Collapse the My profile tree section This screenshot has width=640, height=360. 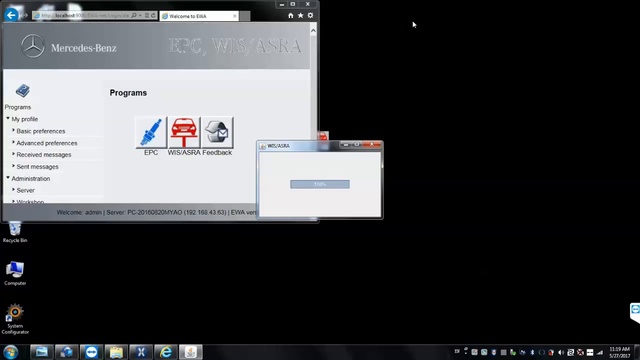[x=8, y=118]
